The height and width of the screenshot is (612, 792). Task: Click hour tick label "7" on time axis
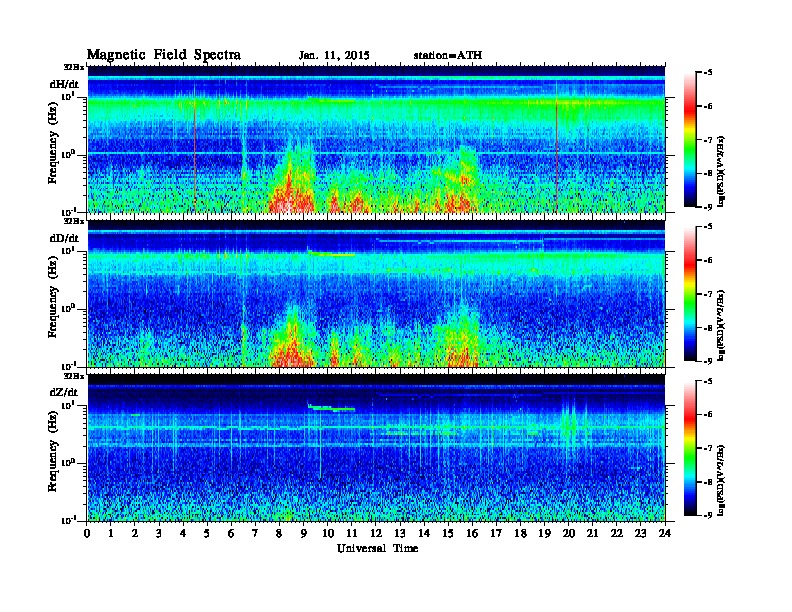pos(255,533)
